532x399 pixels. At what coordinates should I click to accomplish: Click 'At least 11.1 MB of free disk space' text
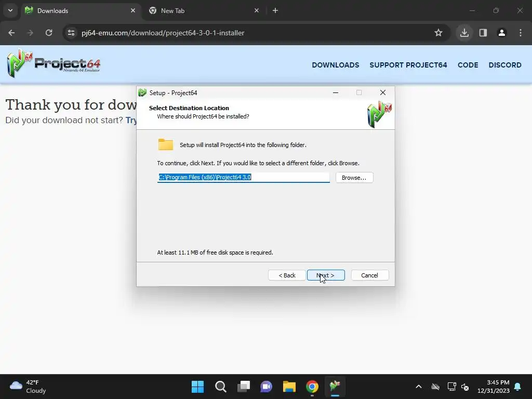(215, 252)
